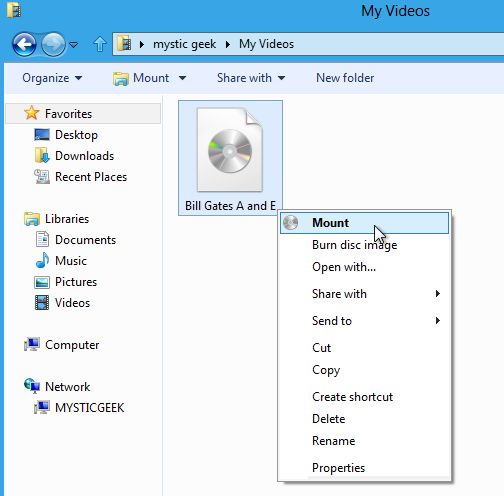
Task: Click the Mount toolbar button
Action: [x=141, y=78]
